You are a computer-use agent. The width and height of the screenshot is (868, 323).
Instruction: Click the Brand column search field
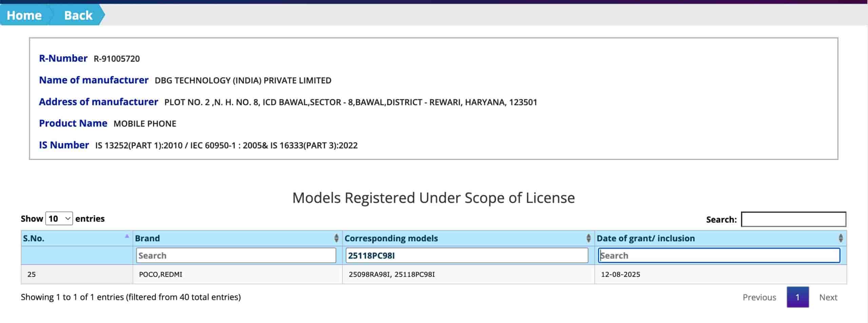click(236, 255)
